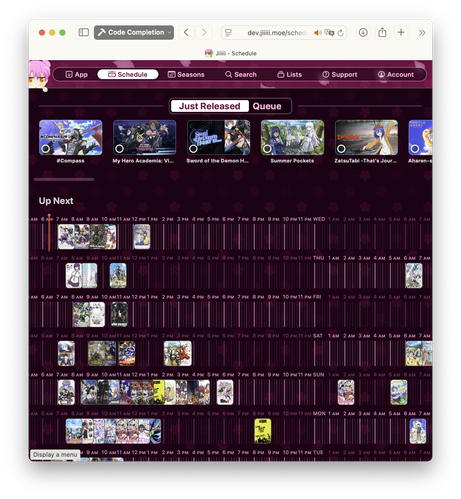
Task: Open the yellow poster at 8 PM before MON
Action: pos(263,431)
